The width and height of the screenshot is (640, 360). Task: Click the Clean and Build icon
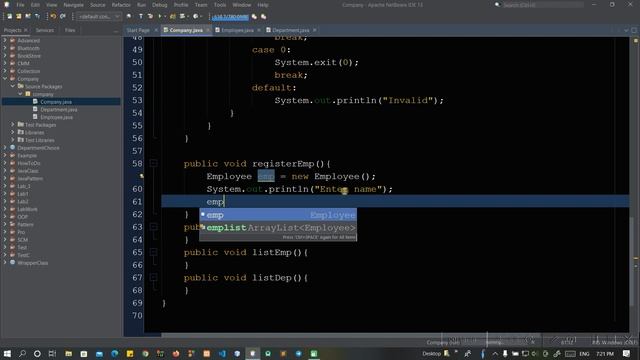pyautogui.click(x=150, y=16)
